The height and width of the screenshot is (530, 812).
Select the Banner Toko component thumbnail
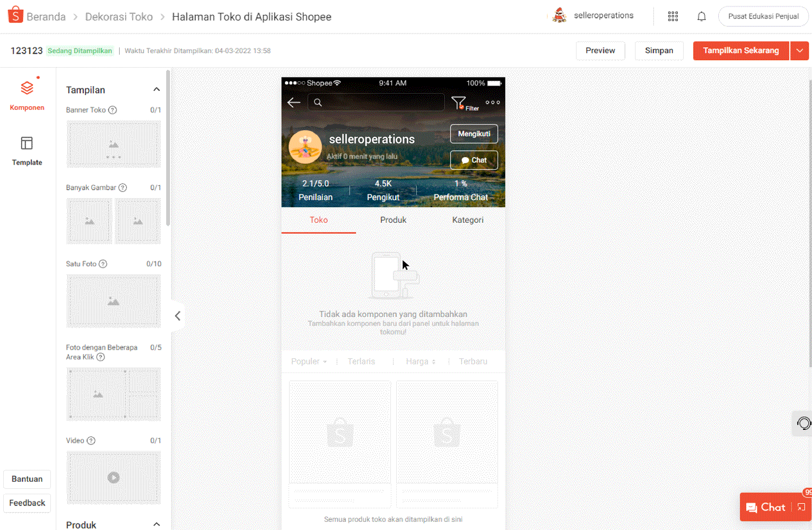point(113,144)
